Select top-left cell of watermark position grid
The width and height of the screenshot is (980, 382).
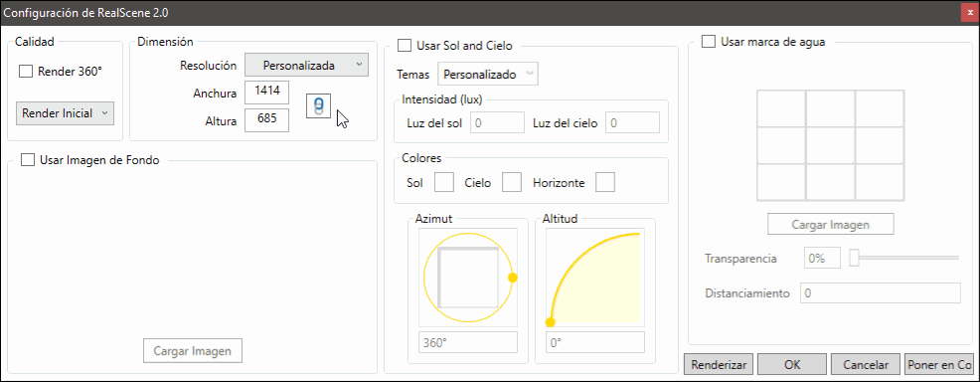click(780, 108)
